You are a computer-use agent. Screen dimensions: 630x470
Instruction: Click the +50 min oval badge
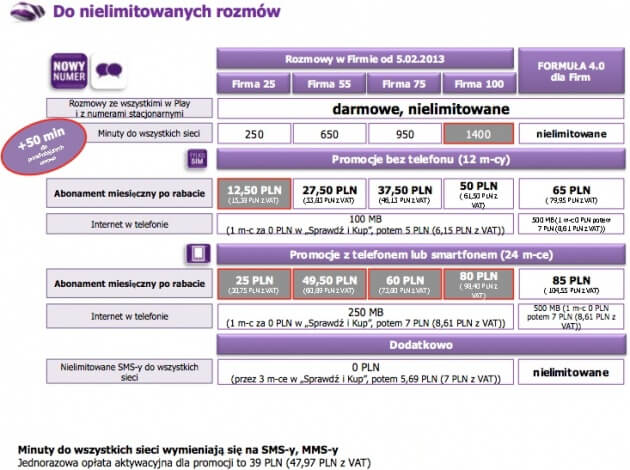click(43, 147)
